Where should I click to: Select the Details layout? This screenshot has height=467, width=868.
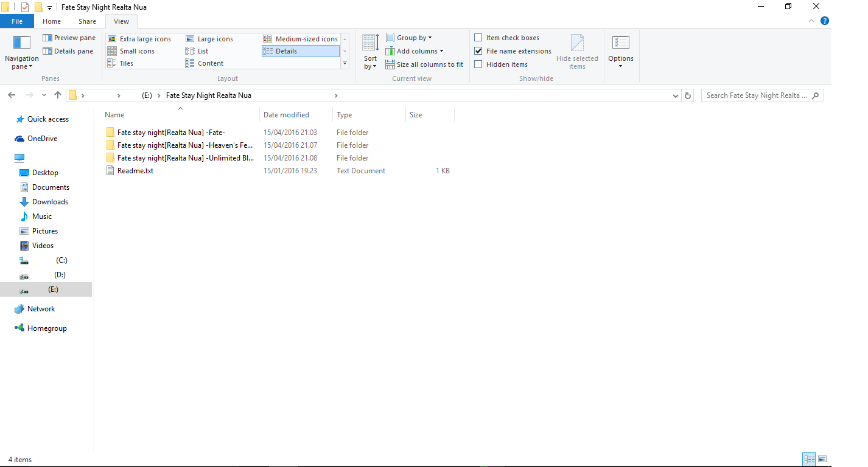tap(301, 51)
